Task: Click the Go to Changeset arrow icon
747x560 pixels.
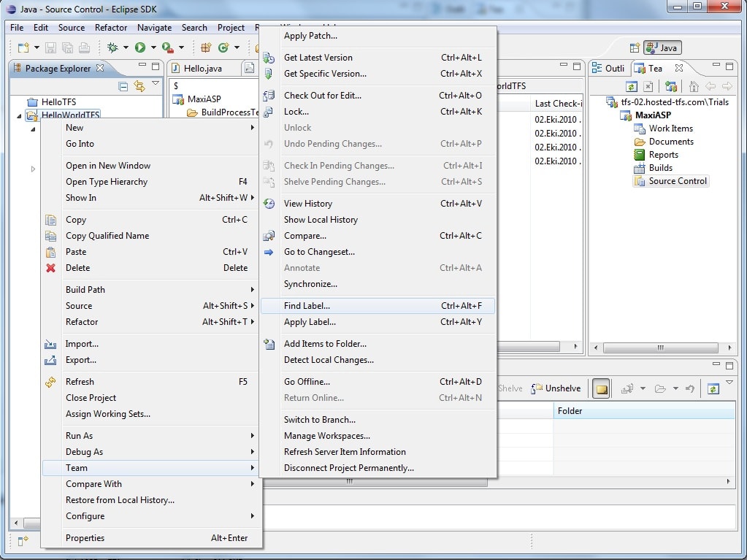Action: (x=269, y=253)
